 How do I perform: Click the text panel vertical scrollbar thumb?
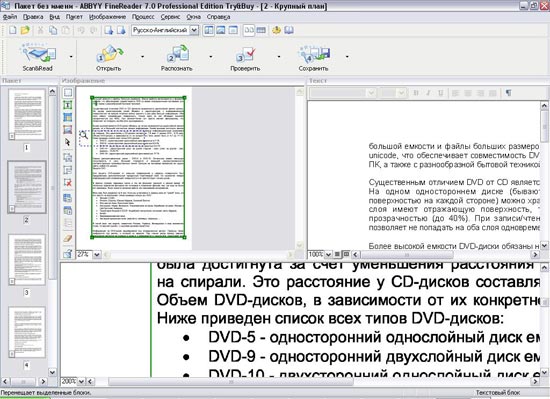click(x=544, y=126)
